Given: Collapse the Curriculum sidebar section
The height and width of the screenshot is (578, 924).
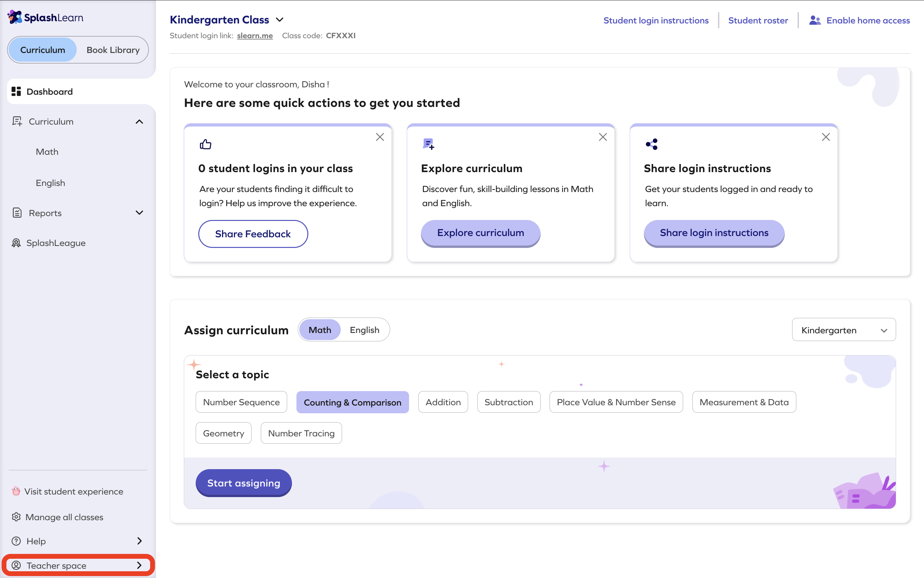Looking at the screenshot, I should (139, 122).
